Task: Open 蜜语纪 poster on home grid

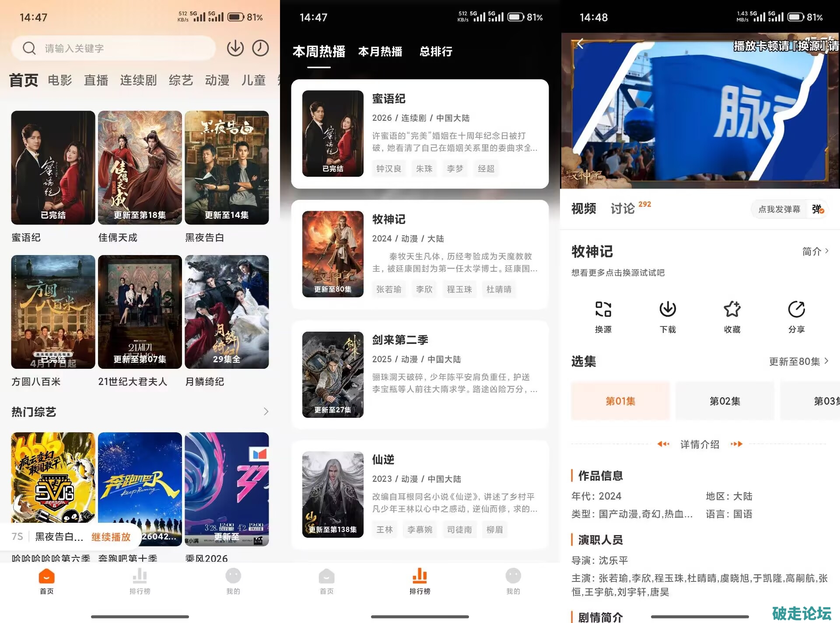Action: pyautogui.click(x=53, y=168)
